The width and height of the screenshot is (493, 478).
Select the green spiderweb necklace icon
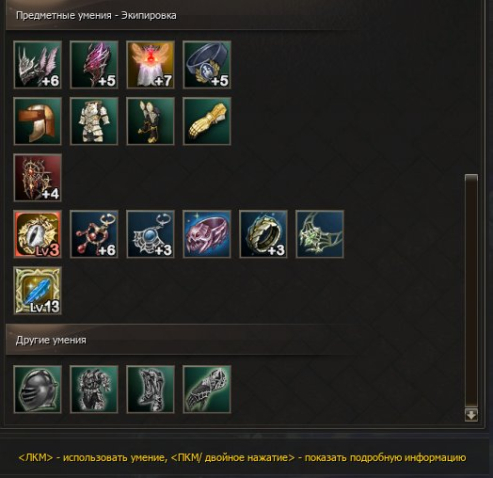(320, 234)
